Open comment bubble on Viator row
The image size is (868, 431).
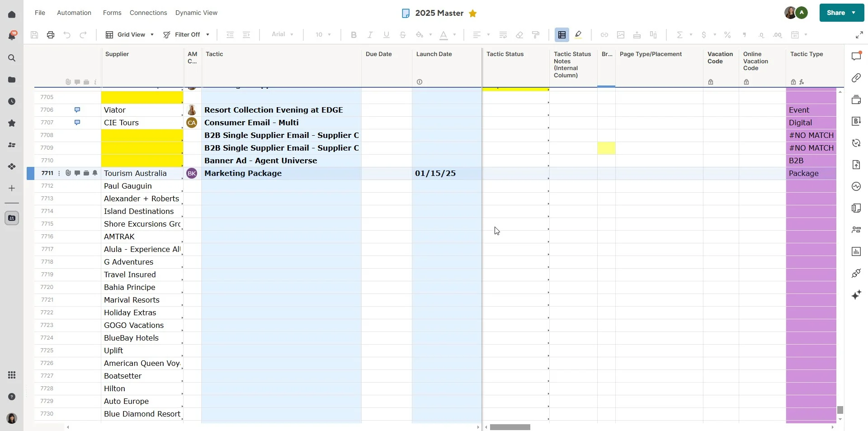(x=77, y=110)
